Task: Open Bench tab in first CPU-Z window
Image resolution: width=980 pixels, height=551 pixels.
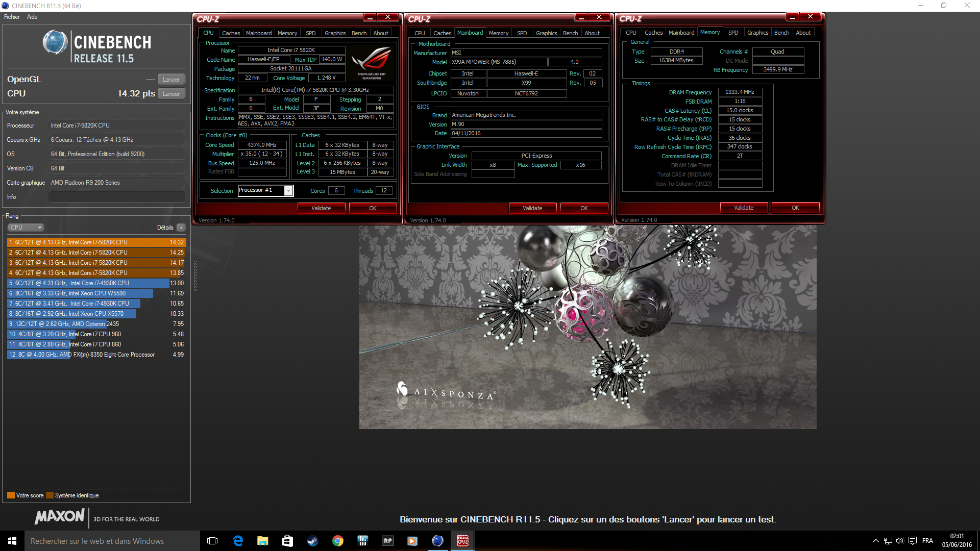Action: pyautogui.click(x=359, y=33)
